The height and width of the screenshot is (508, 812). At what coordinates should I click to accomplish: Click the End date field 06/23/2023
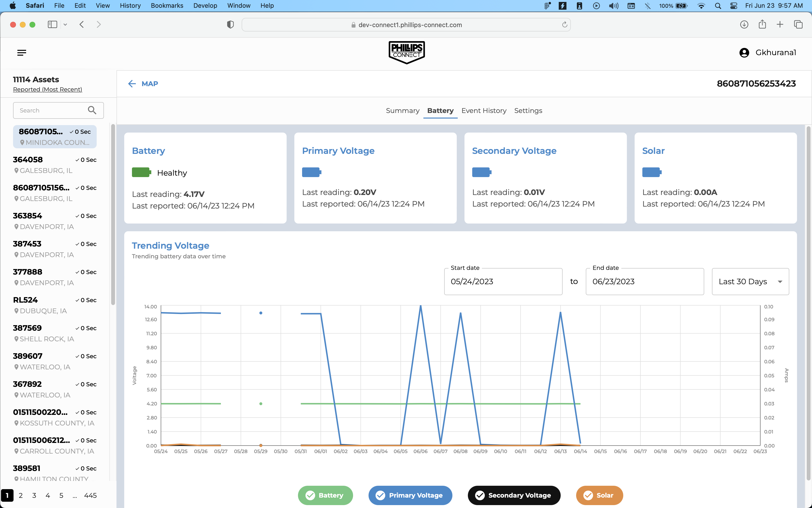coord(645,282)
